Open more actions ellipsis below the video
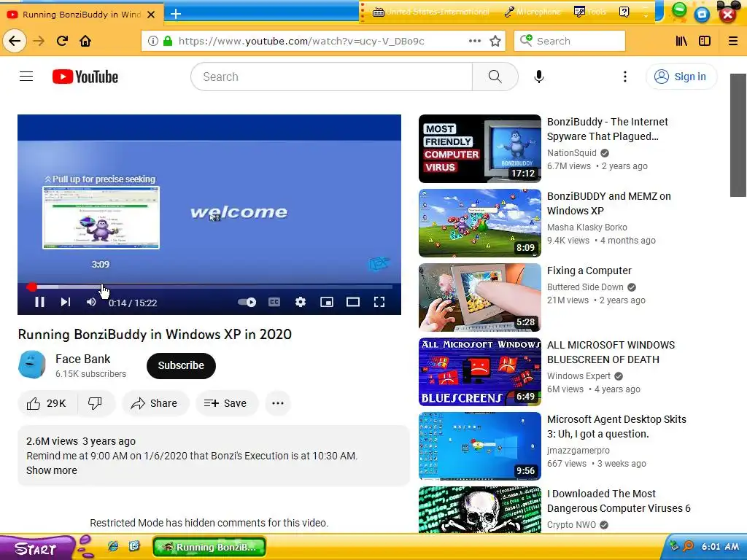The width and height of the screenshot is (747, 560). click(x=278, y=403)
